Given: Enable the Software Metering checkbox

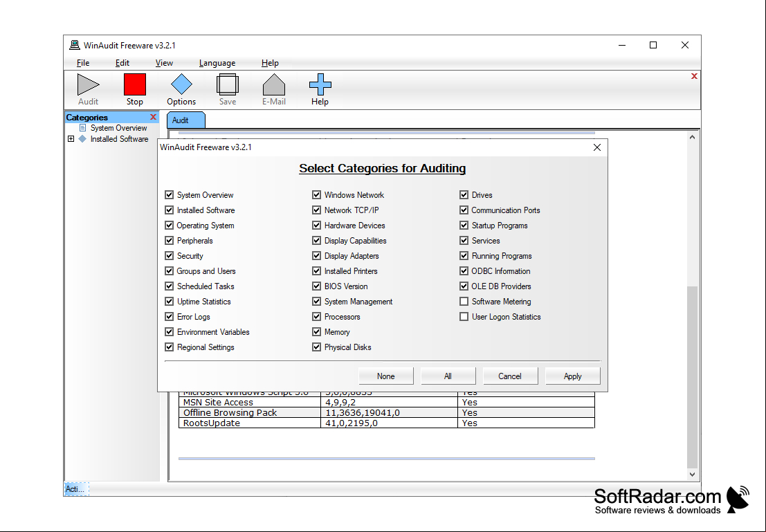Looking at the screenshot, I should (x=464, y=302).
